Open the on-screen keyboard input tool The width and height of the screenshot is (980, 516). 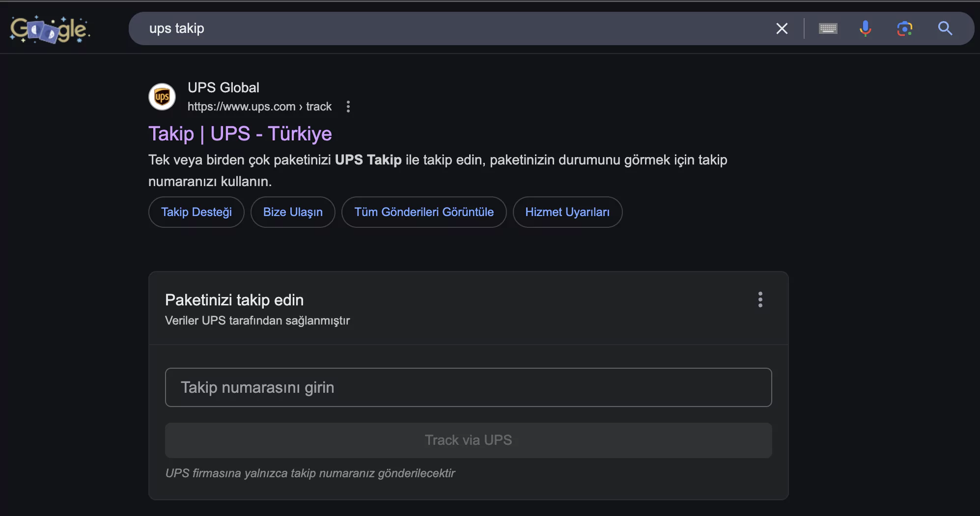[x=828, y=28]
